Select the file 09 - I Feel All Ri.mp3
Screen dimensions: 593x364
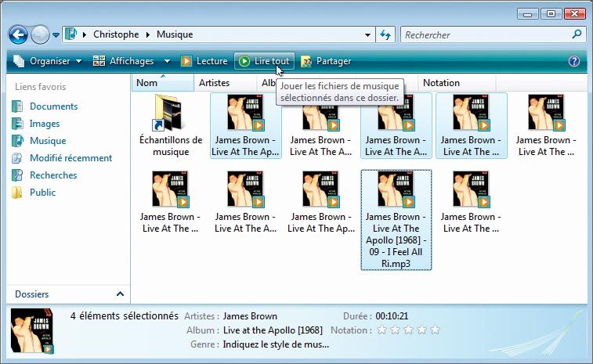[396, 220]
